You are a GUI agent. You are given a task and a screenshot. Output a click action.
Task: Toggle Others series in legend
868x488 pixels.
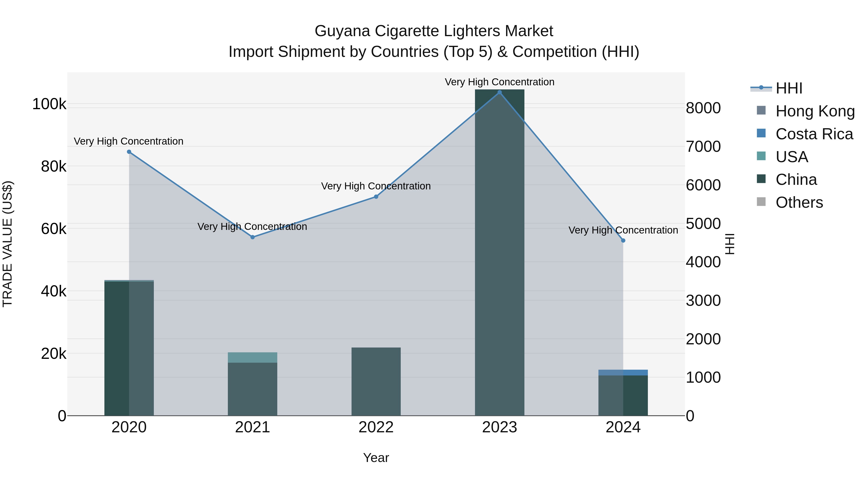pyautogui.click(x=789, y=202)
